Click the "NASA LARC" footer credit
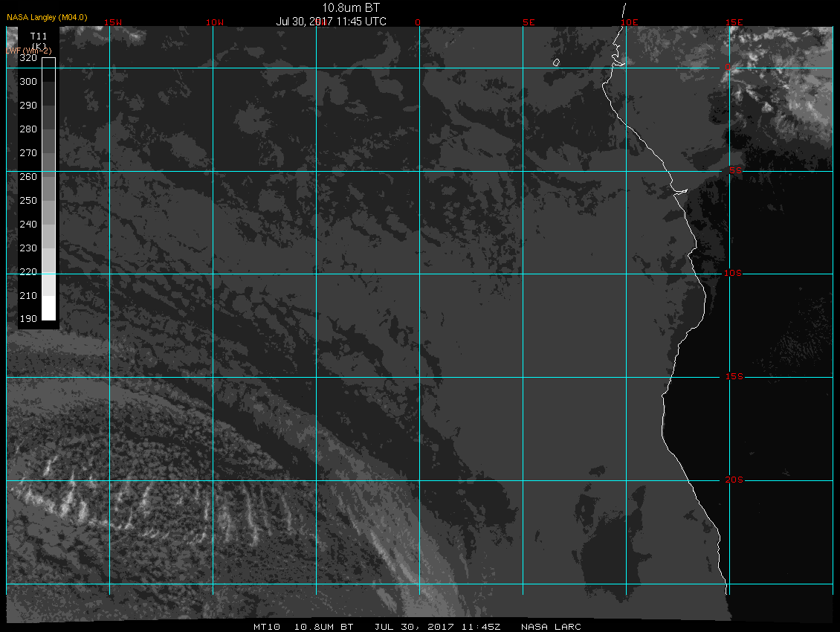The width and height of the screenshot is (840, 632). pos(551,627)
